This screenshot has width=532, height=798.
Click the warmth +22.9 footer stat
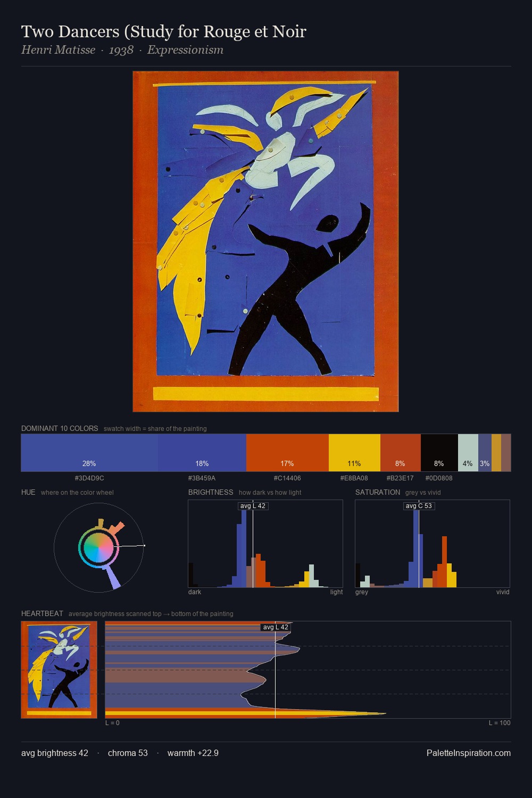[193, 753]
